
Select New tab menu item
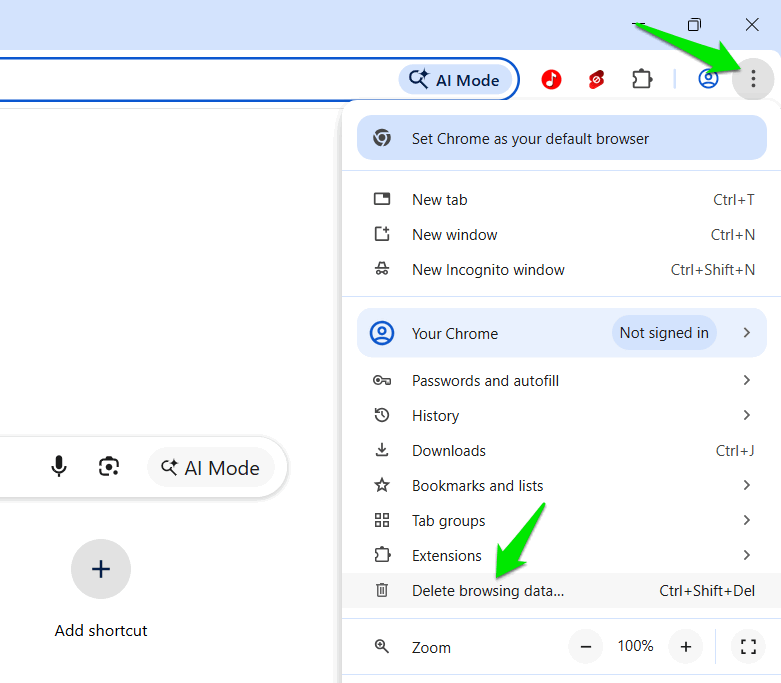point(561,200)
